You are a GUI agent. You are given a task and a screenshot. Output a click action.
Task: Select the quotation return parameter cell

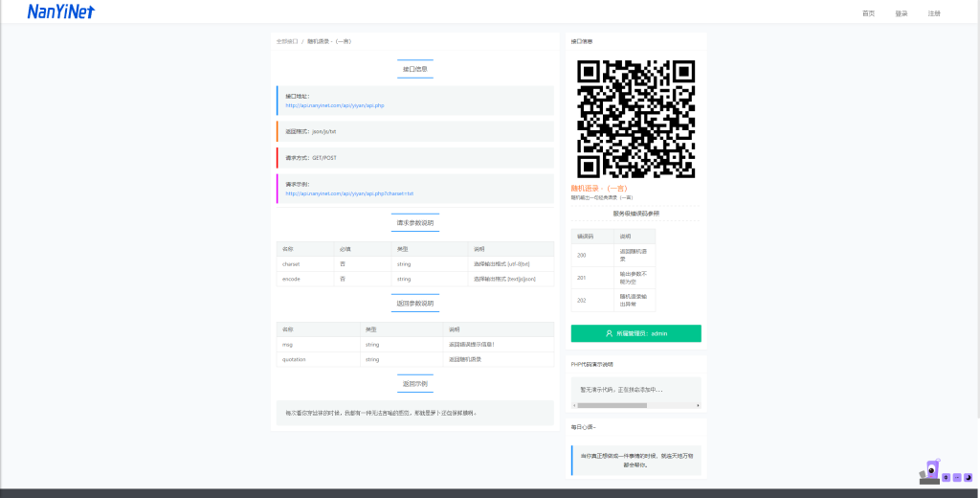click(x=318, y=360)
